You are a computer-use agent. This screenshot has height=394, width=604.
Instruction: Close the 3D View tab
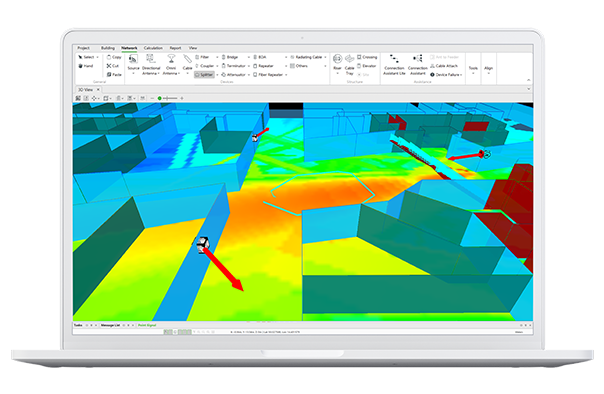[x=98, y=89]
